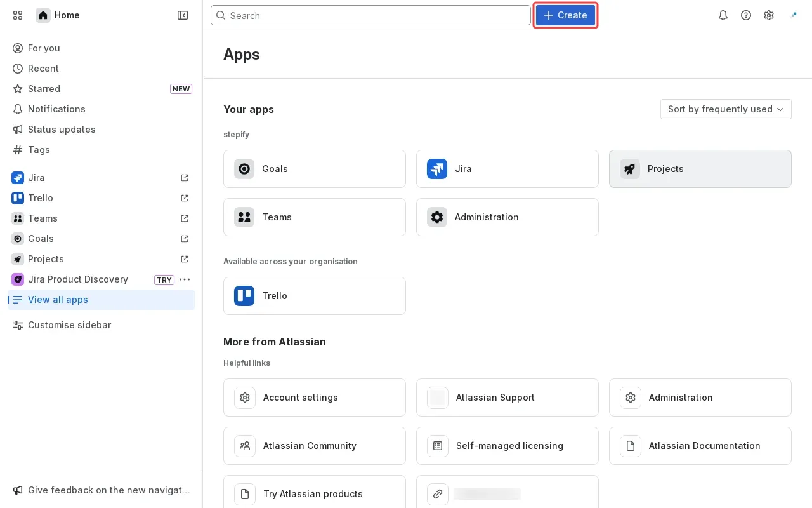Show more options for Jira Product Discovery
The width and height of the screenshot is (812, 508).
[x=185, y=279]
